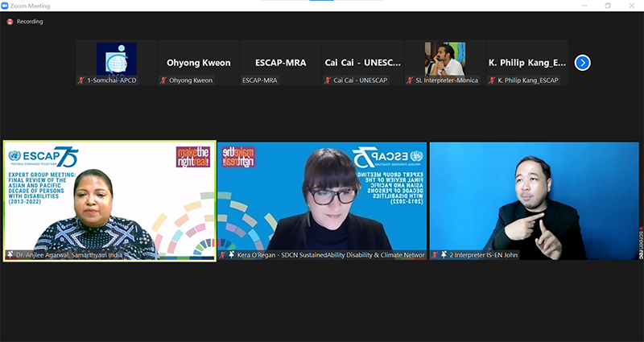Image resolution: width=644 pixels, height=342 pixels.
Task: Click muted mic icon beside K. Philip Kang_ESCAP label
Action: pyautogui.click(x=492, y=80)
